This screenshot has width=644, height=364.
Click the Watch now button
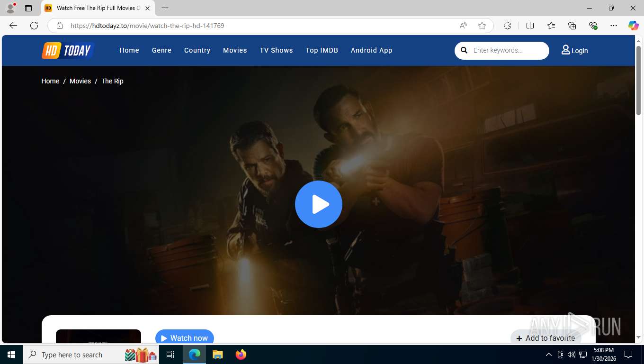pos(185,337)
